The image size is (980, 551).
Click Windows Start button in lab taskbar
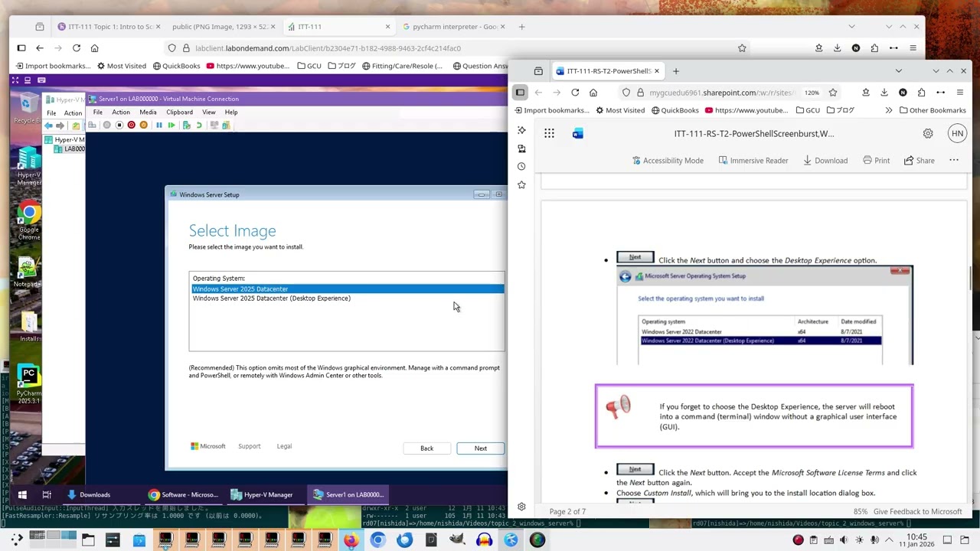click(x=22, y=495)
